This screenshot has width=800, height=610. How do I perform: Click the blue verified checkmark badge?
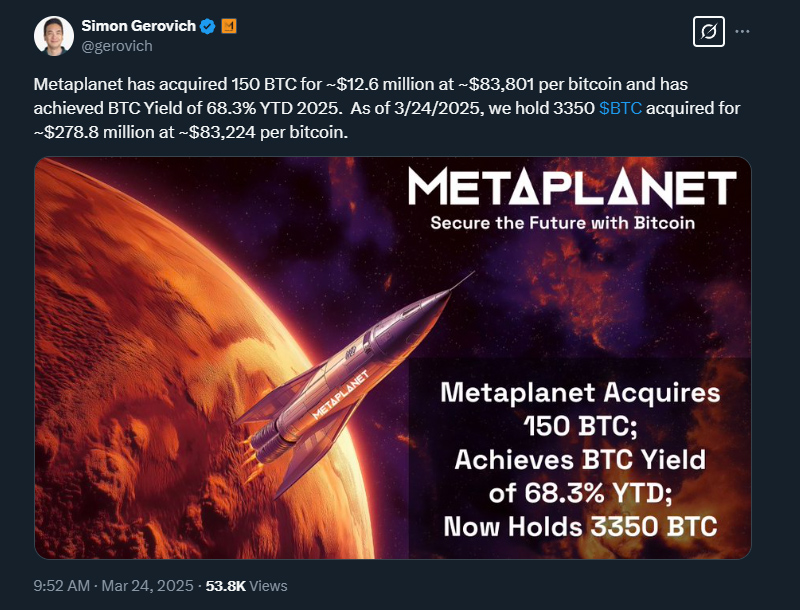click(207, 27)
